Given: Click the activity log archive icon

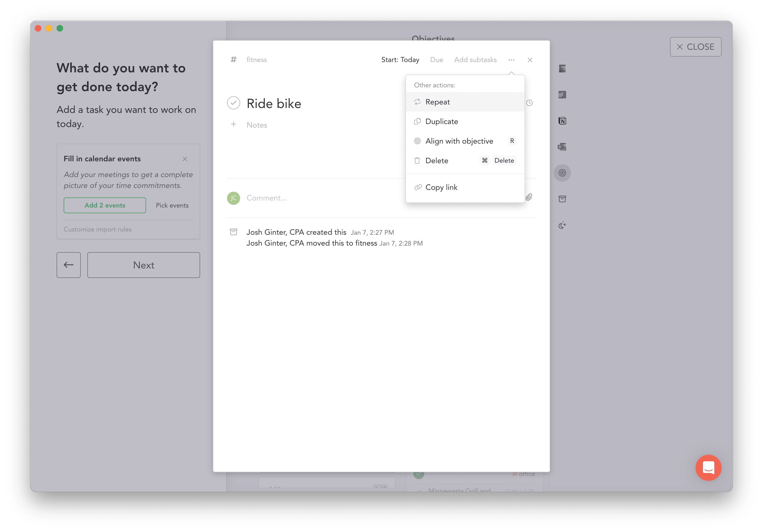Looking at the screenshot, I should 234,232.
